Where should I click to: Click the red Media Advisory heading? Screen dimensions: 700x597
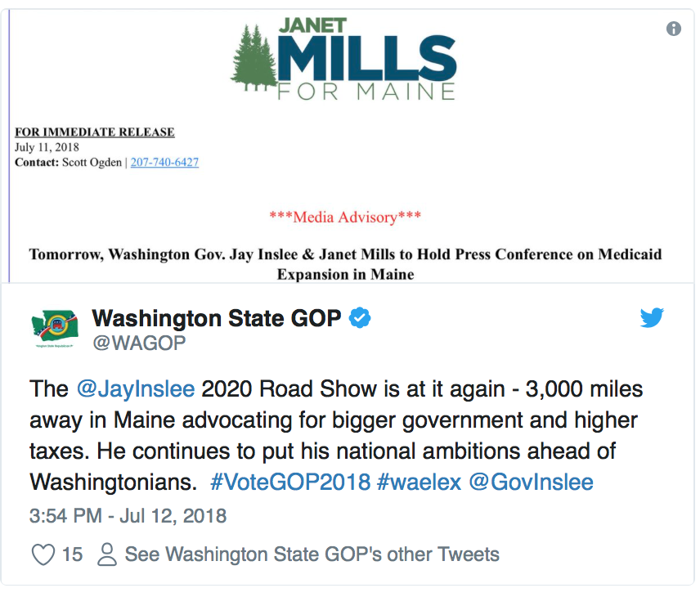click(x=345, y=217)
